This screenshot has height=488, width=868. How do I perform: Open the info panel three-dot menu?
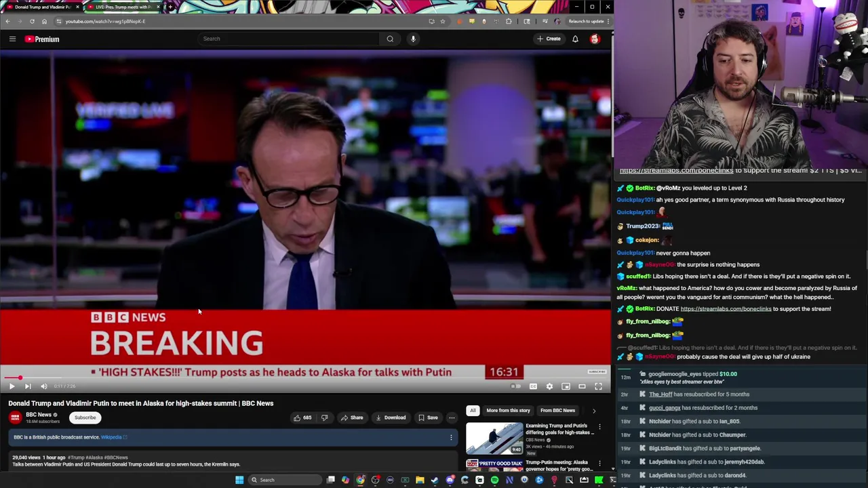click(451, 437)
